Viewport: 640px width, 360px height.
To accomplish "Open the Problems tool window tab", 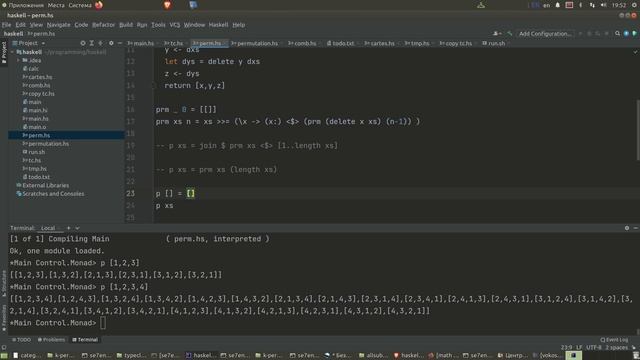I will [x=51, y=340].
